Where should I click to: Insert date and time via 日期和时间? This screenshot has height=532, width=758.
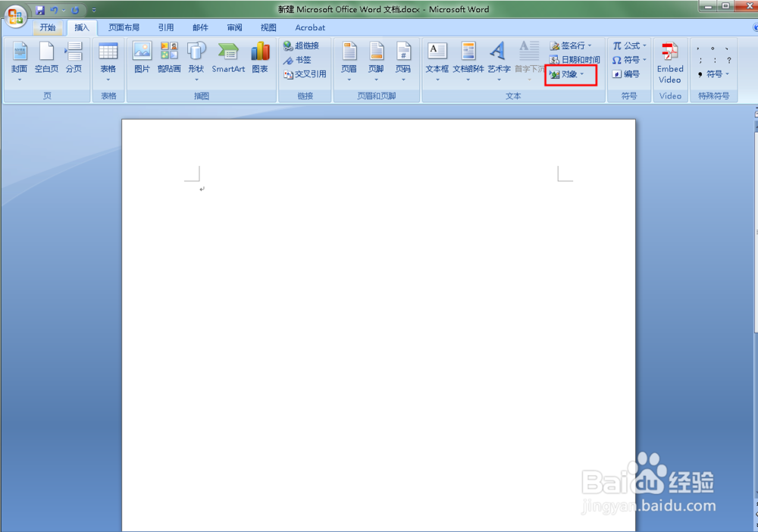pos(574,59)
